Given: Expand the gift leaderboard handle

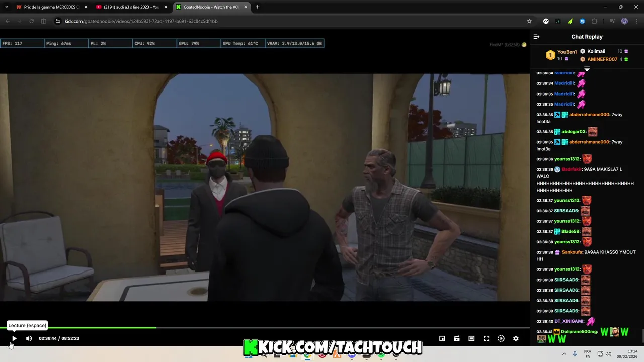Looking at the screenshot, I should click(x=587, y=68).
